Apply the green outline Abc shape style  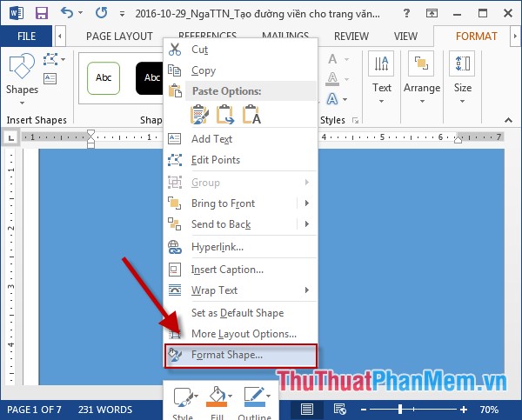(x=104, y=78)
